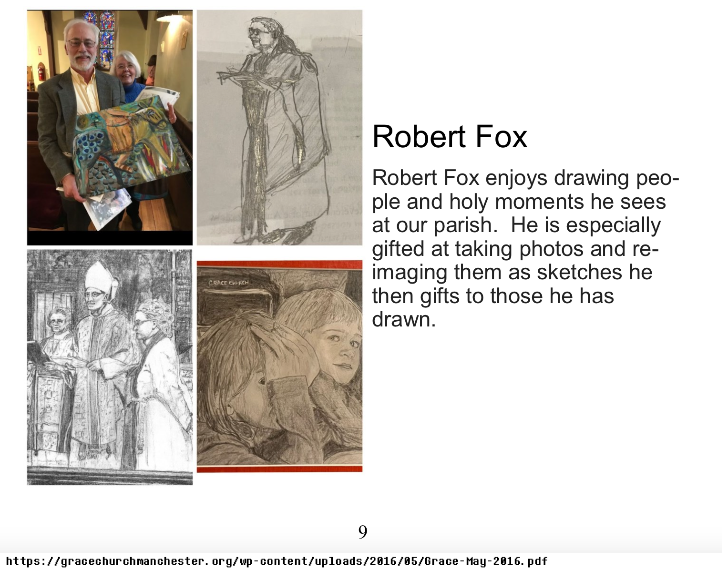Click the paragraph beginning "Robert Fox enjoys drawing"
The height and width of the screenshot is (570, 728).
(525, 248)
